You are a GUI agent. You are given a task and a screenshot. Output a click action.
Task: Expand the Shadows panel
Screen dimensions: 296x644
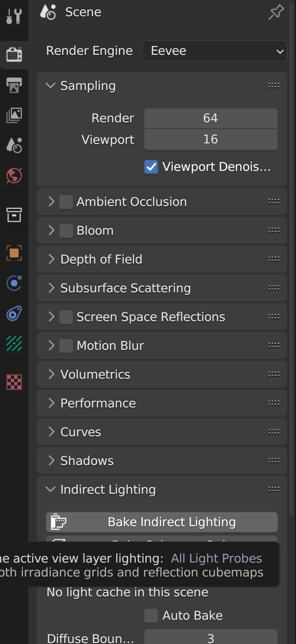[x=51, y=461]
